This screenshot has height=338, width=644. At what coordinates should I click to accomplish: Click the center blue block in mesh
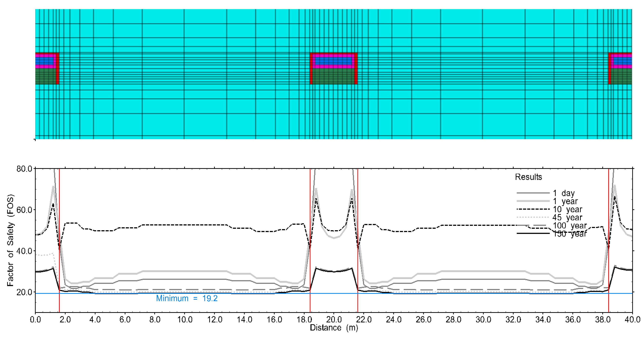coord(333,61)
